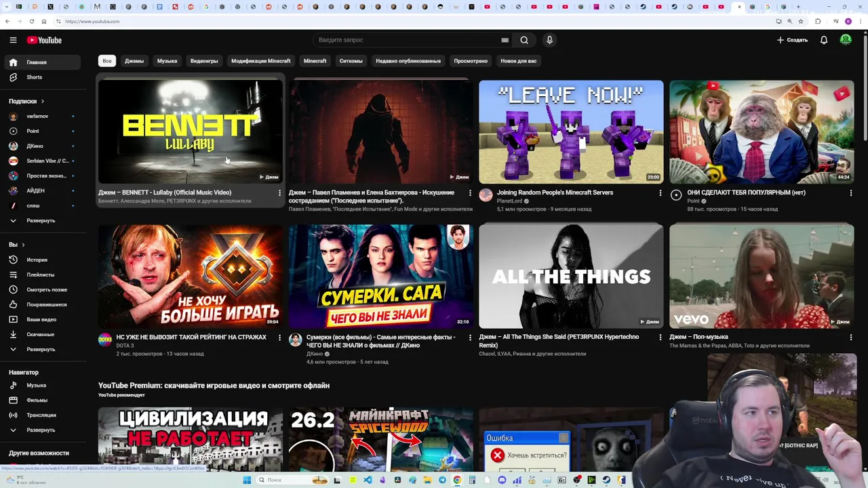Click the browser address bar URL
Viewport: 868px width, 488px height.
click(x=92, y=21)
